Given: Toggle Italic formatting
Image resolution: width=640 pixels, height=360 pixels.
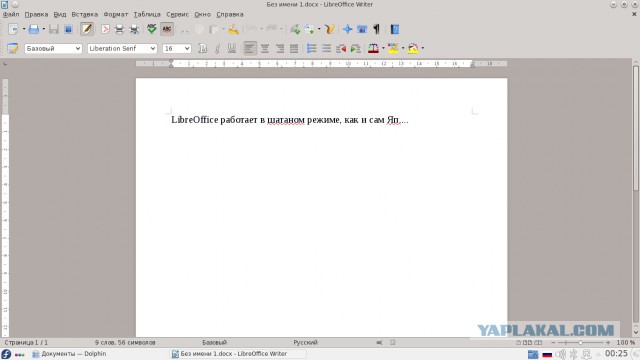Looking at the screenshot, I should [x=217, y=48].
